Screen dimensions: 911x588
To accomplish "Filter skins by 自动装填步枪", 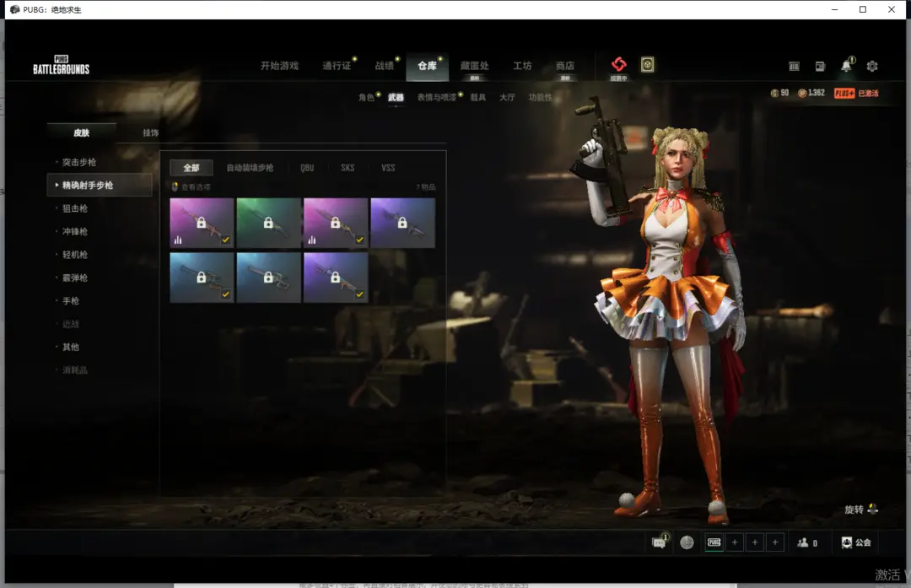I will (x=250, y=167).
